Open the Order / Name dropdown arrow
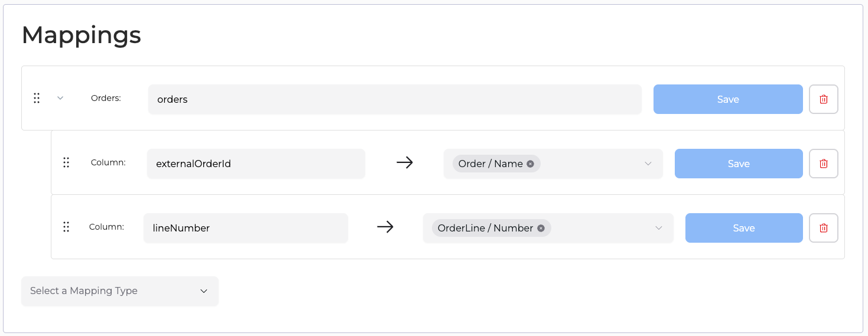The height and width of the screenshot is (336, 868). (x=648, y=164)
